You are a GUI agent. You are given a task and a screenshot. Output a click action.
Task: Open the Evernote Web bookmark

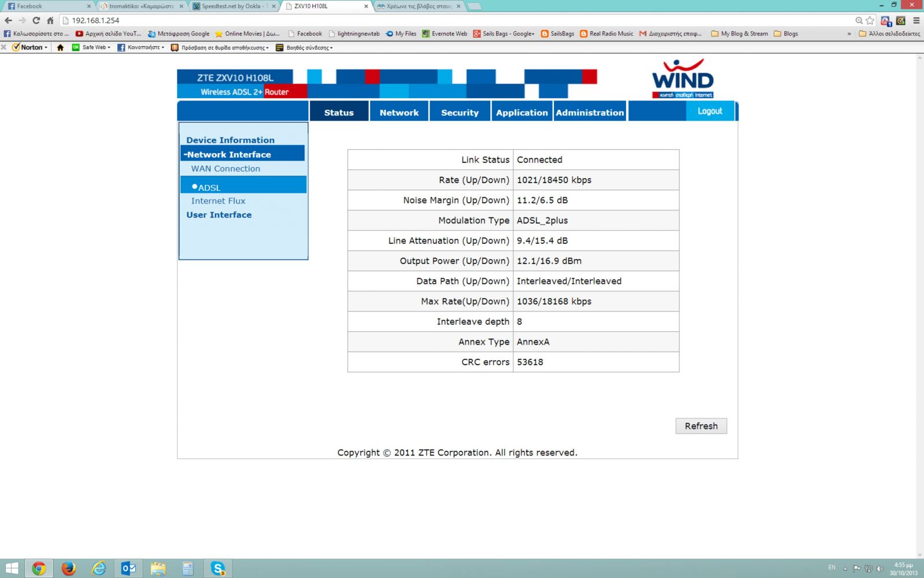click(444, 34)
